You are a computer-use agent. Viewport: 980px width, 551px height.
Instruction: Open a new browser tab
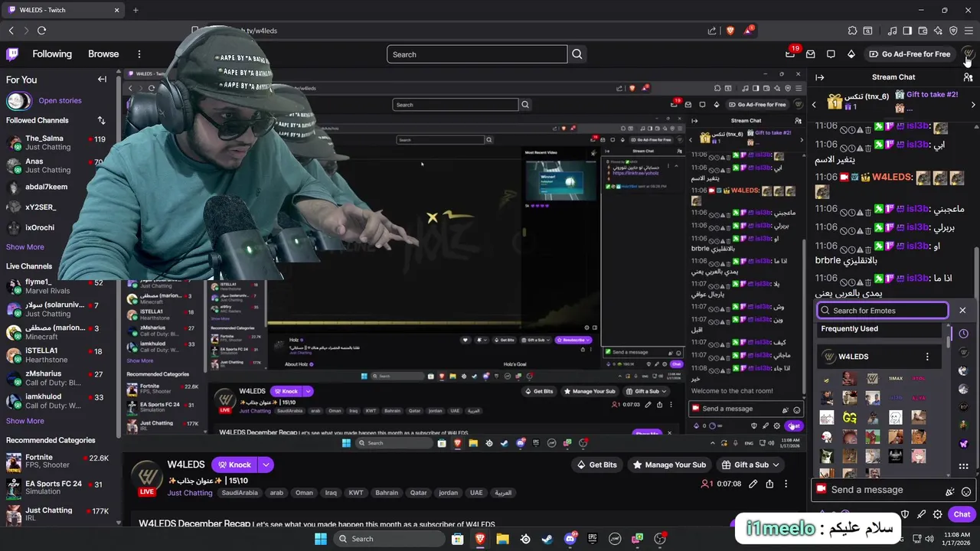coord(136,10)
